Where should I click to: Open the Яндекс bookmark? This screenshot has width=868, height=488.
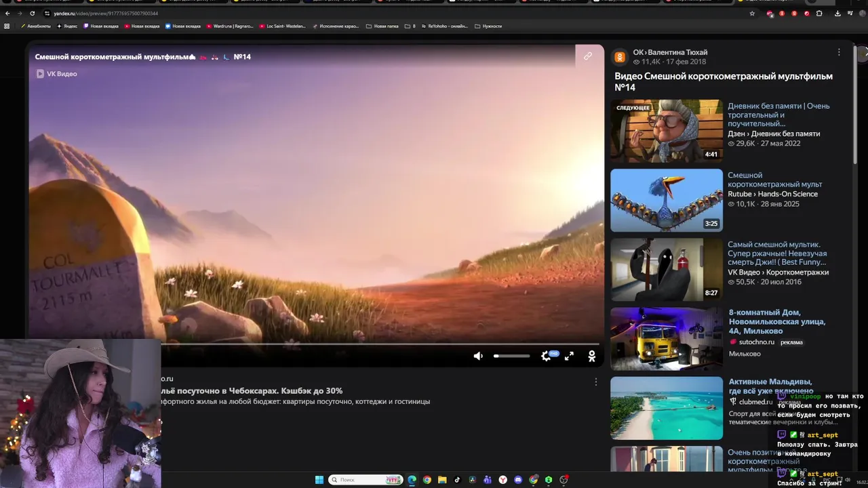[67, 26]
